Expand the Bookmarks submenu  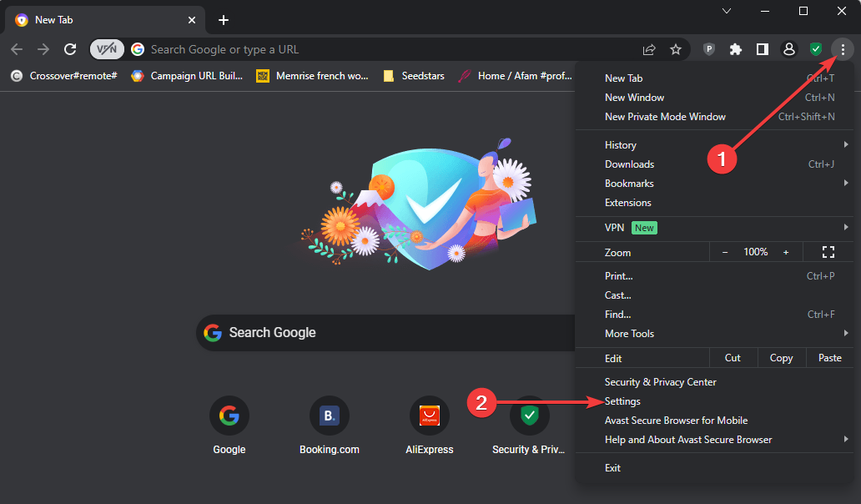tap(714, 184)
